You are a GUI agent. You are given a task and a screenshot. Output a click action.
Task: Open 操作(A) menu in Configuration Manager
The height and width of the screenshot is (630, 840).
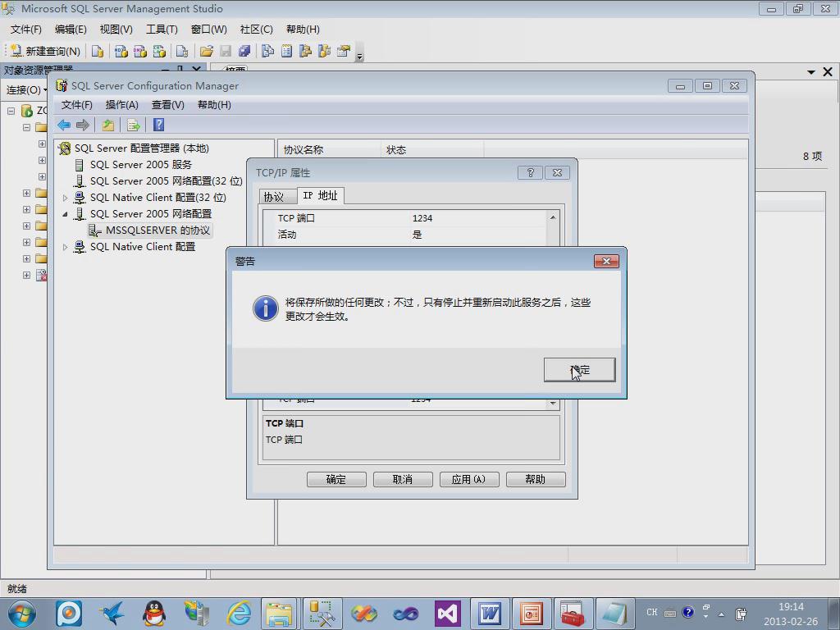click(x=121, y=104)
